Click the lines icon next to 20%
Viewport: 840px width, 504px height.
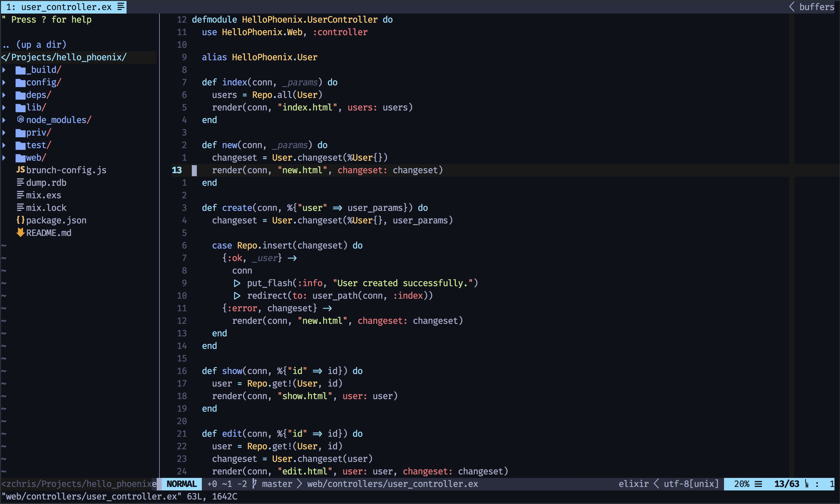(758, 484)
